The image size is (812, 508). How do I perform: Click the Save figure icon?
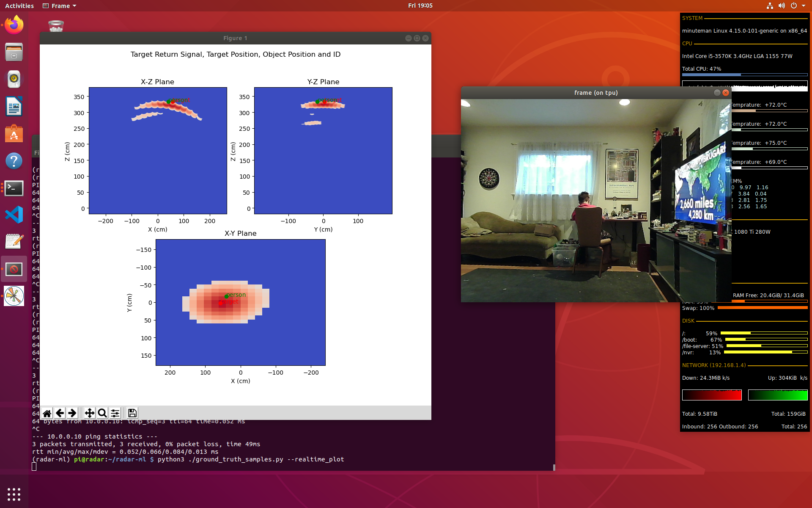coord(132,413)
